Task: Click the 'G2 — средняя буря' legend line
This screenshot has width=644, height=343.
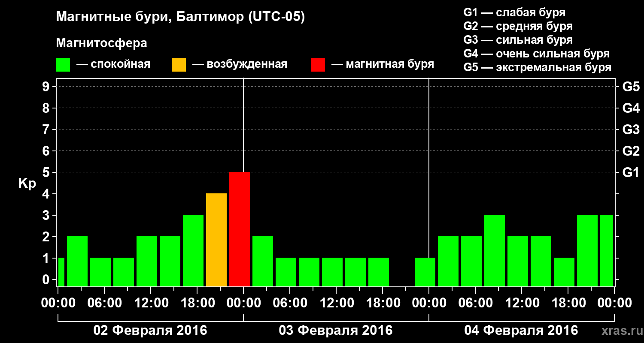Action: (518, 26)
